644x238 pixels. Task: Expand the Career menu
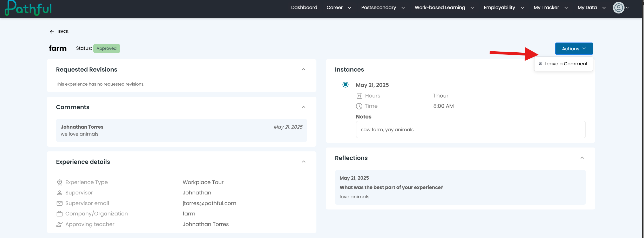coord(339,8)
